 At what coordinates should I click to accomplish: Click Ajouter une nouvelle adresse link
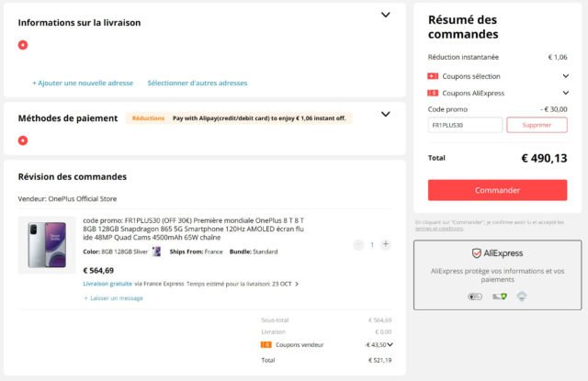[83, 83]
